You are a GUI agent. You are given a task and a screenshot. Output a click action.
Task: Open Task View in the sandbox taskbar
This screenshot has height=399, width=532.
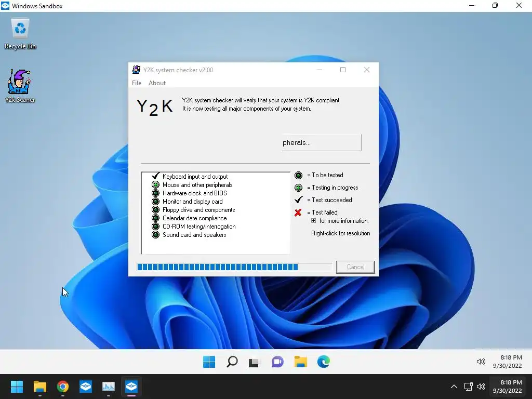254,362
